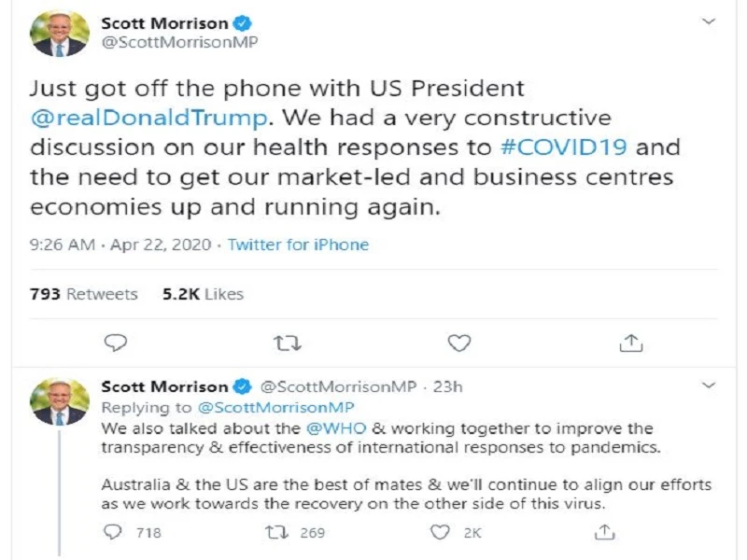The width and height of the screenshot is (747, 560).
Task: Open main tweet's more options chevron
Action: (x=710, y=20)
